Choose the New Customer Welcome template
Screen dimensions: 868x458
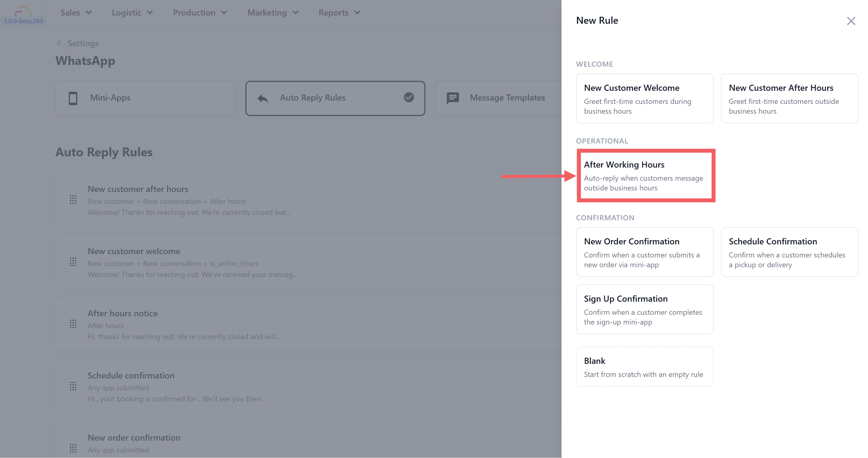tap(644, 98)
